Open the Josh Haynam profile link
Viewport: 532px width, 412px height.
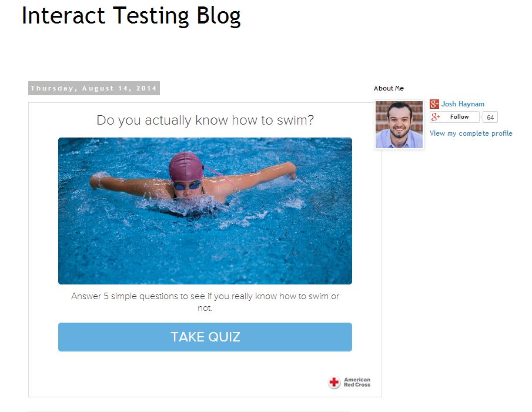click(x=463, y=104)
